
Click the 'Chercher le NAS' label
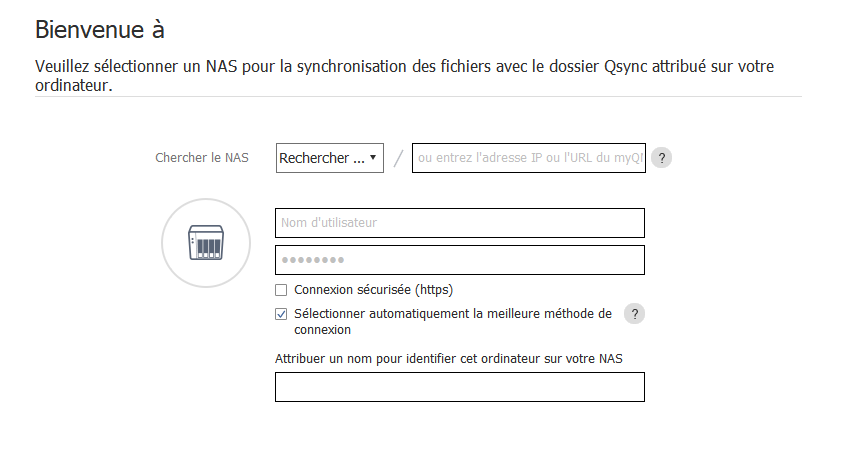[x=202, y=158]
